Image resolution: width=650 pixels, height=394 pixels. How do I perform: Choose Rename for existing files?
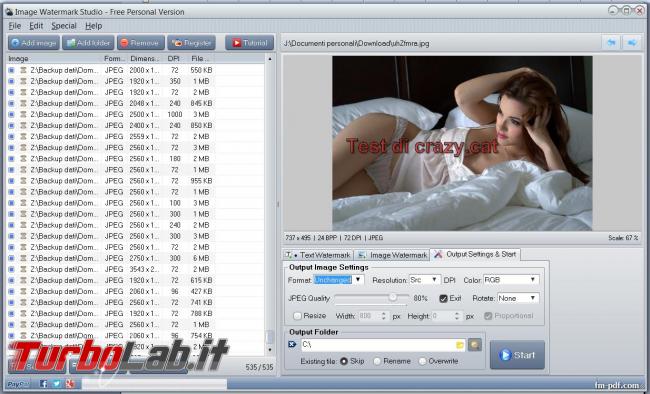click(x=377, y=361)
